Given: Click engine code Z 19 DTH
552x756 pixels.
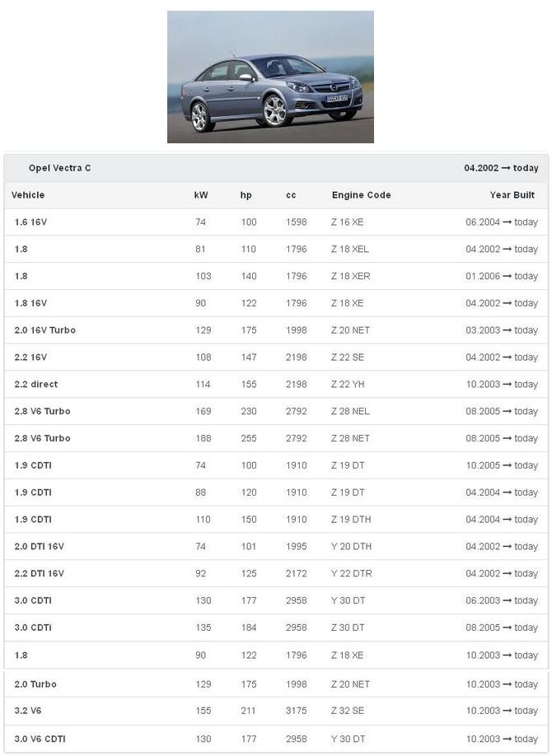Looking at the screenshot, I should pyautogui.click(x=350, y=520).
